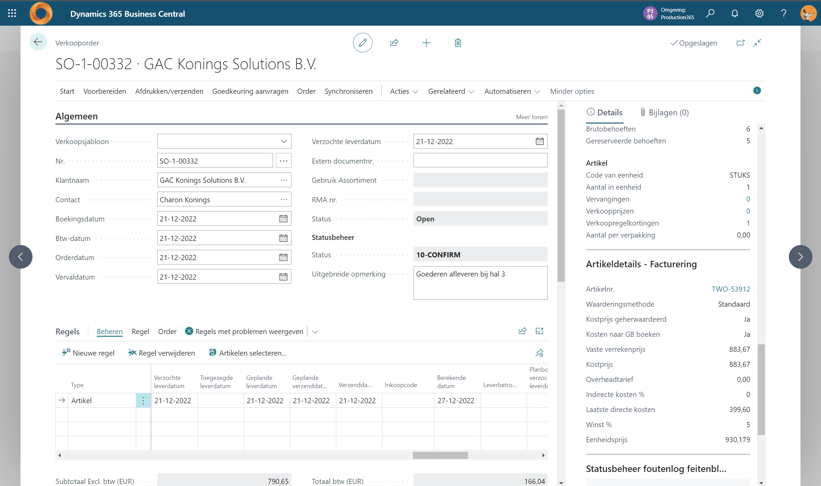
Task: Click the Uitgebreide opmerking text box
Action: [480, 283]
